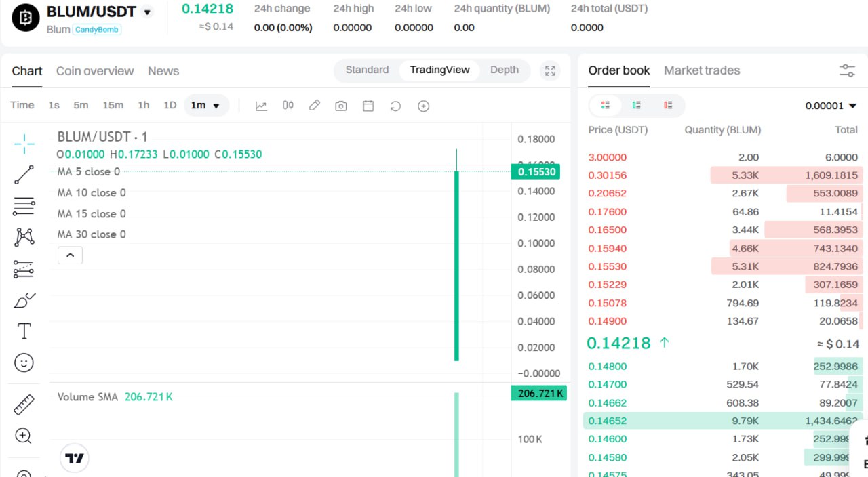Select the 1s interval
This screenshot has height=477, width=868.
(x=54, y=105)
